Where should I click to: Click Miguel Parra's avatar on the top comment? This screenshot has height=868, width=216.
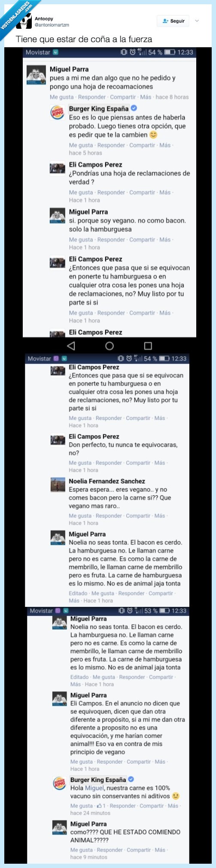[x=36, y=75]
